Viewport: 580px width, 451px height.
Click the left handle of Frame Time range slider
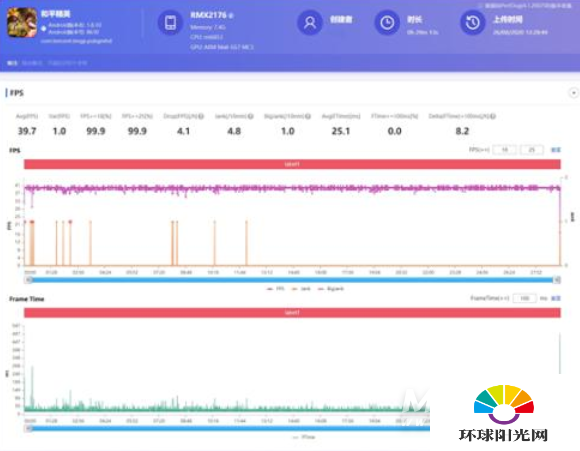(x=28, y=428)
